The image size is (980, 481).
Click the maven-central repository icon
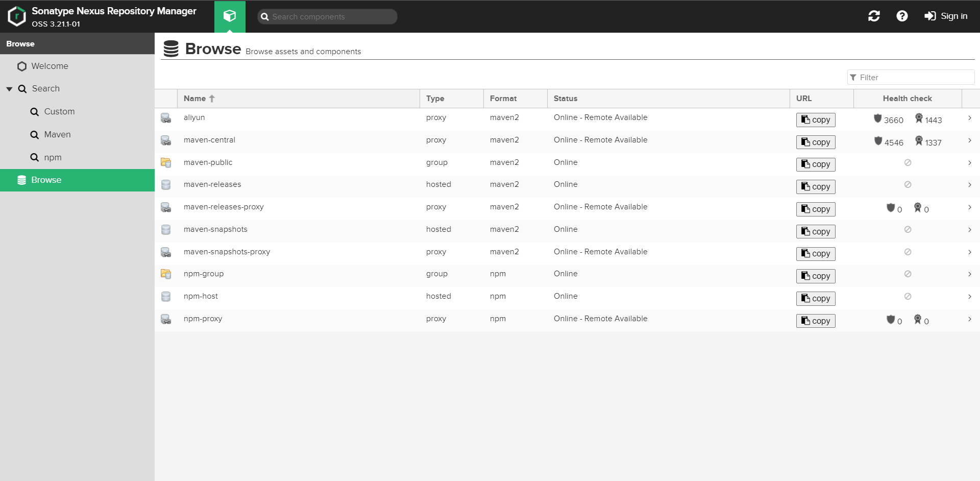[x=166, y=140]
